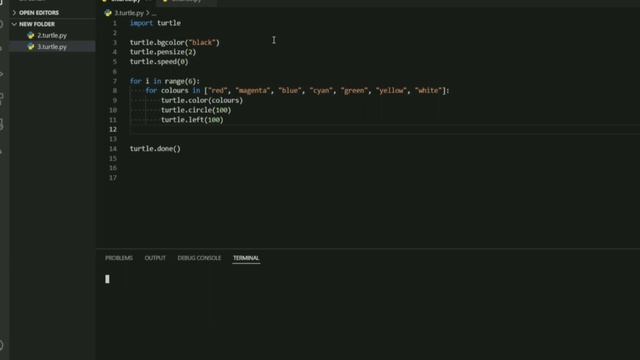Screen dimensions: 640x360
Task: Collapse the NEW FOLDER section
Action: (37, 24)
